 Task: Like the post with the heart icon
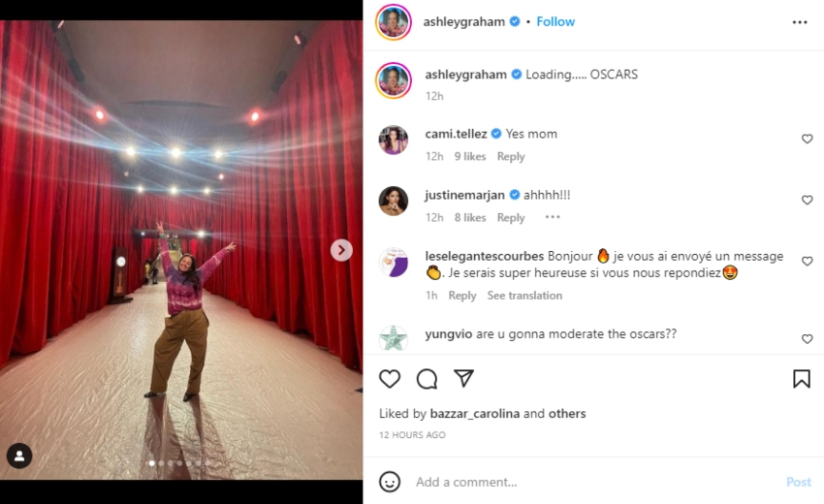point(390,379)
